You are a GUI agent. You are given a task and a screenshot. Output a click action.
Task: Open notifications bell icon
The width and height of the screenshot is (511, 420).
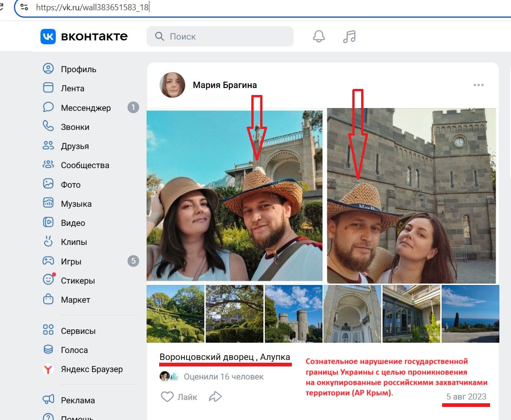(x=319, y=36)
